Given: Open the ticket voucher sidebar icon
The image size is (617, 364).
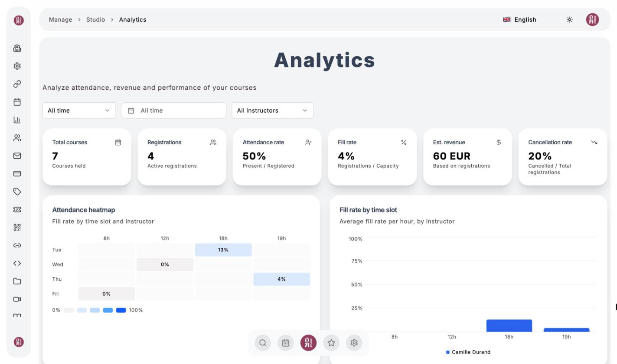Looking at the screenshot, I should [x=17, y=209].
